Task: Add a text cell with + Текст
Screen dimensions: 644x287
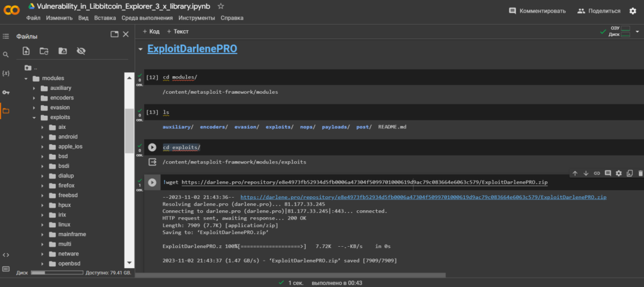Action: click(x=178, y=31)
